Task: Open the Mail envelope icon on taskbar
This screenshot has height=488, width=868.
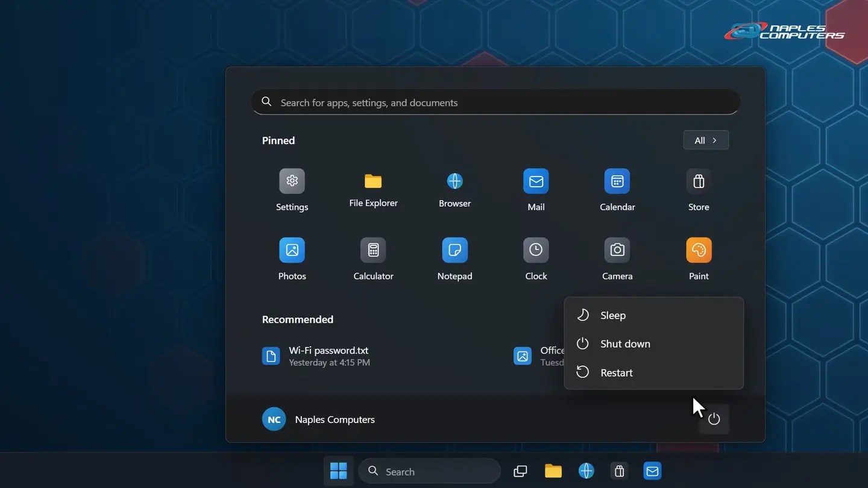Action: pos(652,471)
